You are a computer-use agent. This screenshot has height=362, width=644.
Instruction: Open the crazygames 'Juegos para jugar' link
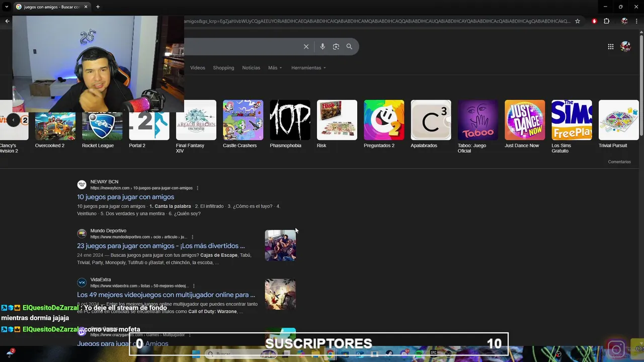coord(123,343)
